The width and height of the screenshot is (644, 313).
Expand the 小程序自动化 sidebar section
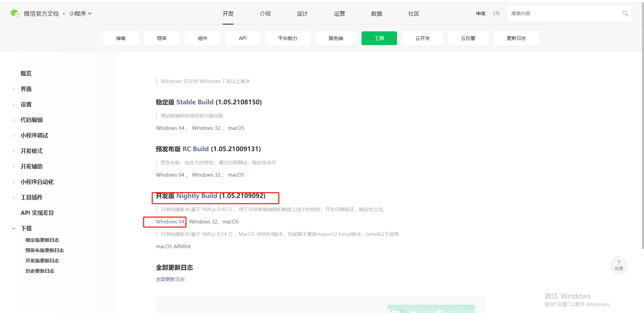(14, 182)
